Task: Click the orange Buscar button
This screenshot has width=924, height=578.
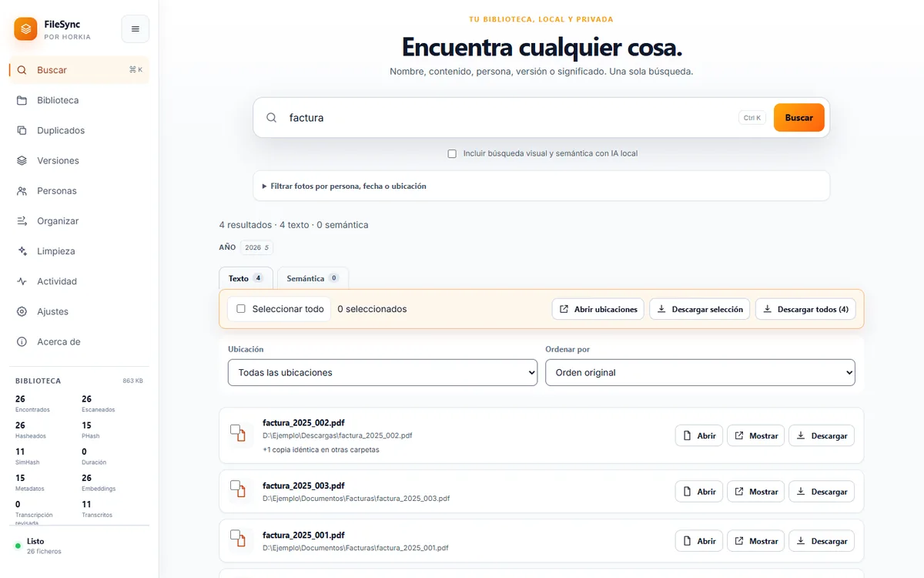Action: coord(798,118)
